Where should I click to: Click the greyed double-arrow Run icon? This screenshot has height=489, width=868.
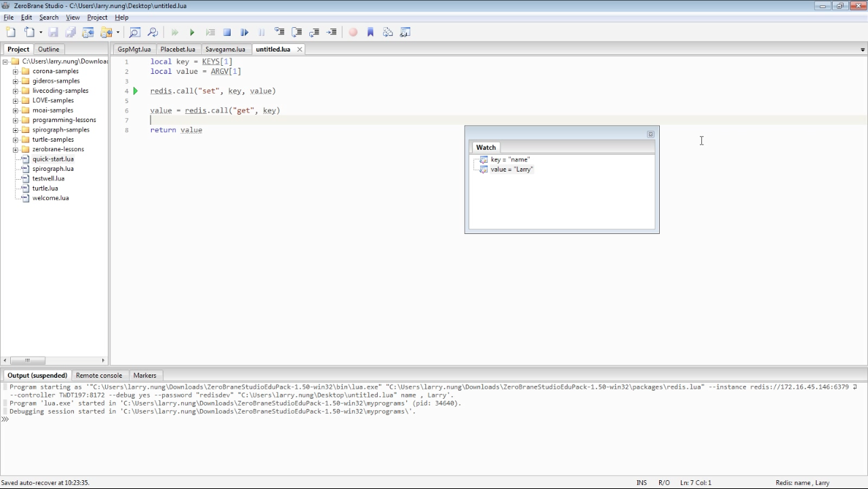(174, 32)
